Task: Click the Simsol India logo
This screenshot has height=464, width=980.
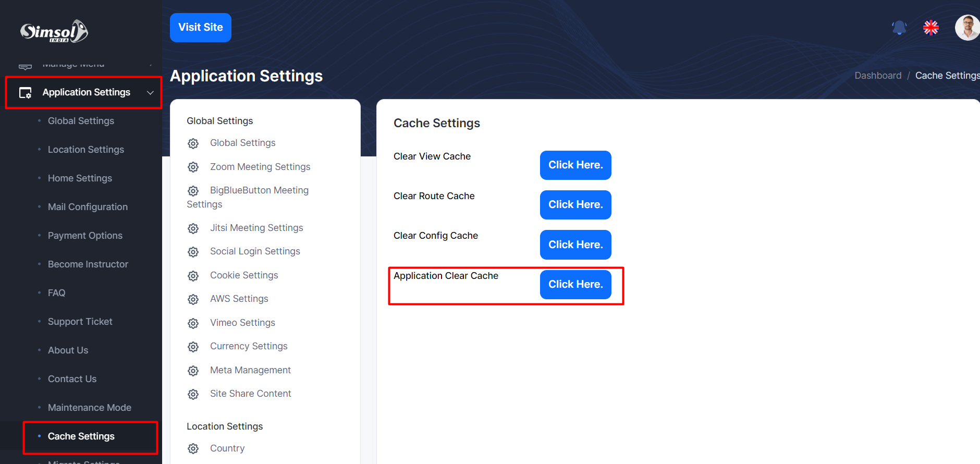Action: pos(54,31)
